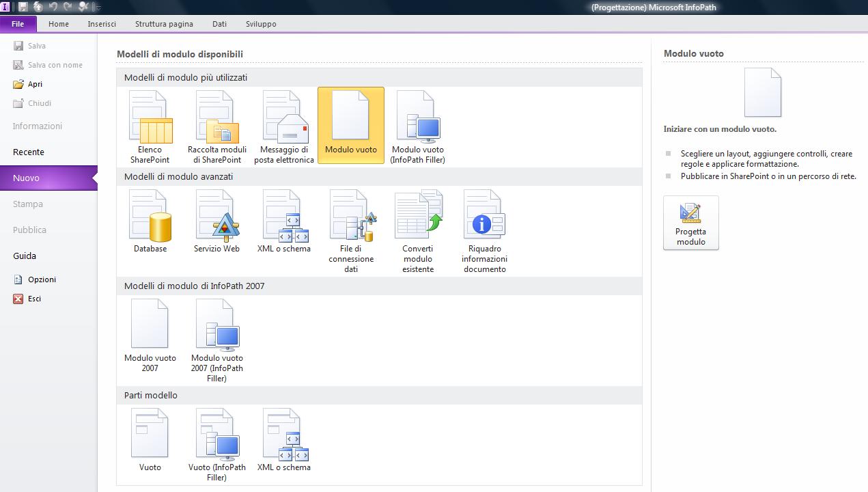The width and height of the screenshot is (868, 492).
Task: Choose Vuoto (InfoPath Filler) template part
Action: tap(217, 445)
